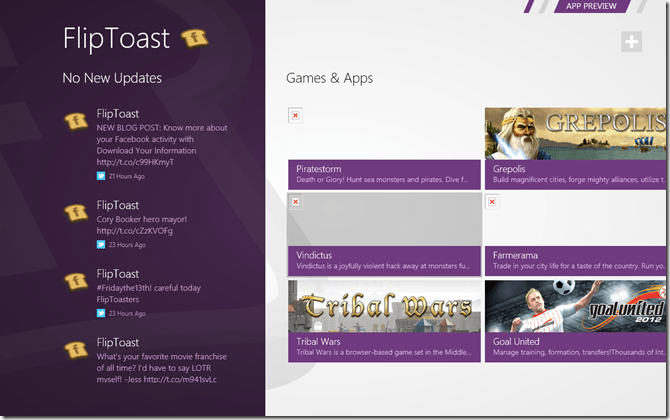
Task: Open the t.co/cZzKVOFg link
Action: pyautogui.click(x=135, y=230)
